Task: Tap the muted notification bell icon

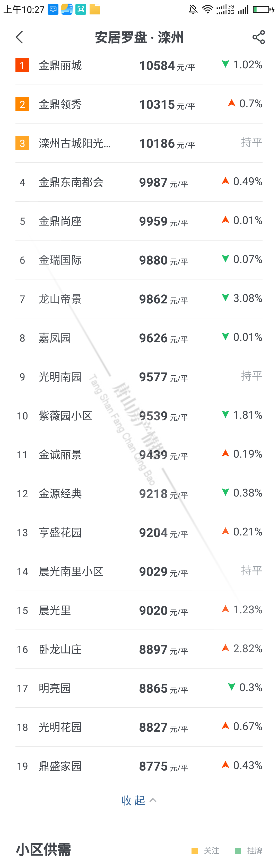Action: 193,9
